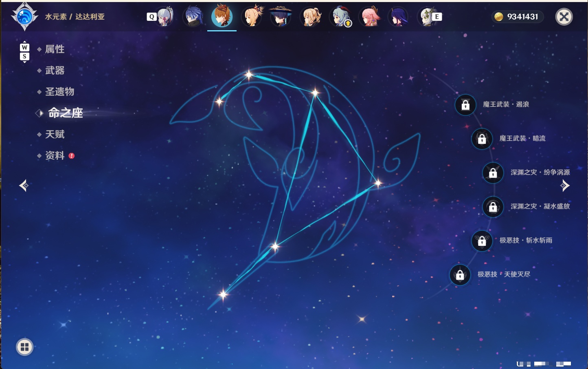This screenshot has height=369, width=588.
Task: Choose the white-haired Nahida portrait
Action: (427, 17)
